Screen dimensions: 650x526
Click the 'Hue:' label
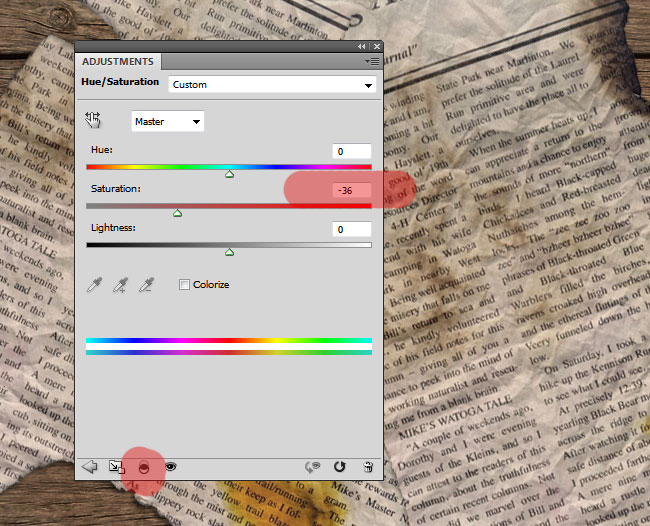tap(102, 150)
